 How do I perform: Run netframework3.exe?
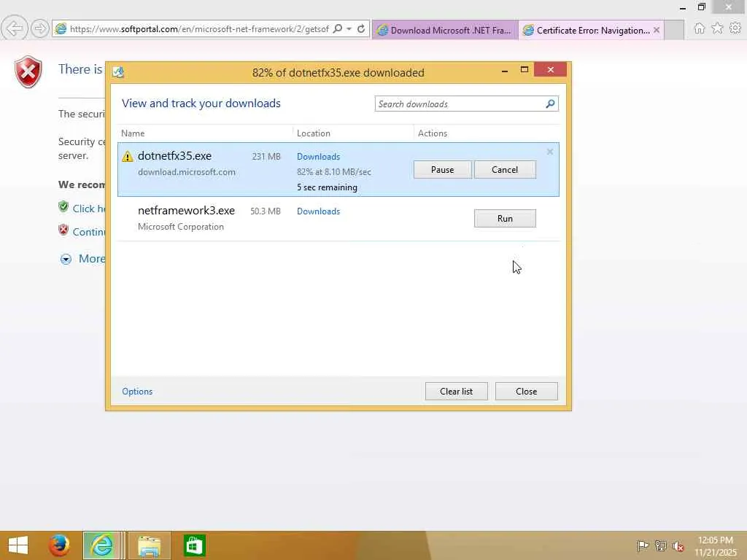pyautogui.click(x=505, y=219)
